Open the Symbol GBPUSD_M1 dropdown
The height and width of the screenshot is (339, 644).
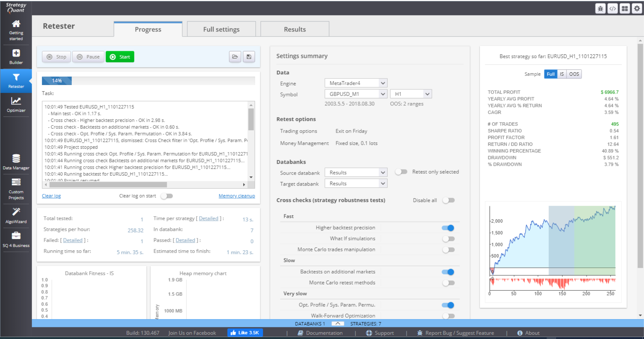[356, 94]
